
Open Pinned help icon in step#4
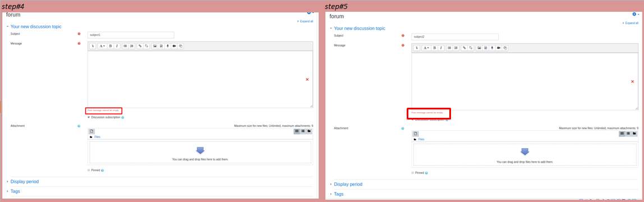[x=102, y=171]
